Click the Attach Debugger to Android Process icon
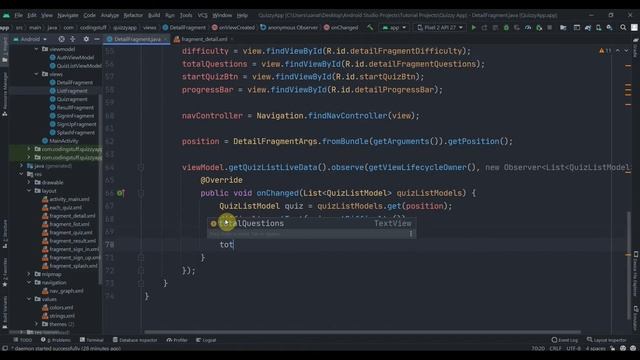This screenshot has width=640, height=360. (x=539, y=27)
